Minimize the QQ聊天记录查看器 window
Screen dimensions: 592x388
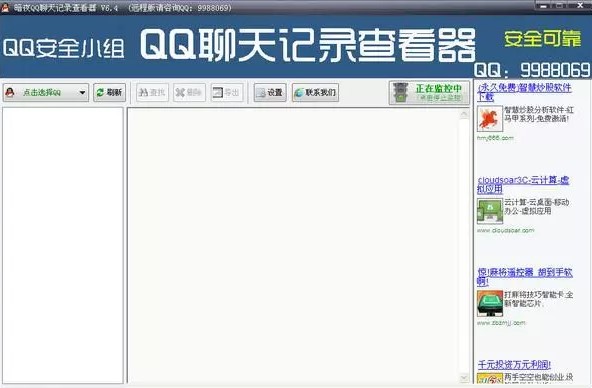click(x=544, y=5)
